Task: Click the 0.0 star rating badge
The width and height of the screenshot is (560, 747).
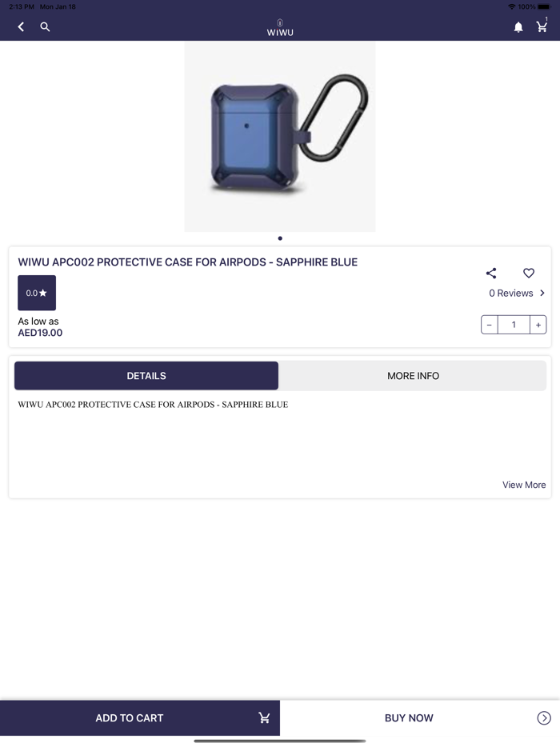Action: click(37, 293)
